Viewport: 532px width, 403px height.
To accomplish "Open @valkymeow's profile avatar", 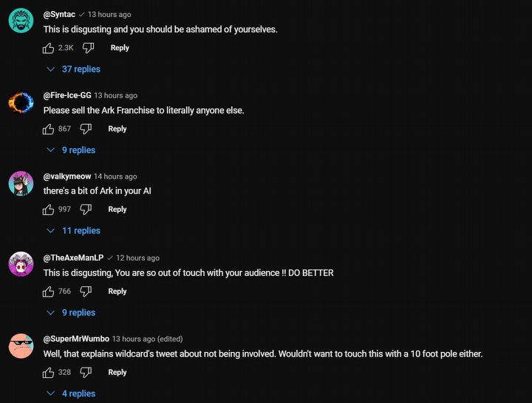I will click(x=21, y=183).
